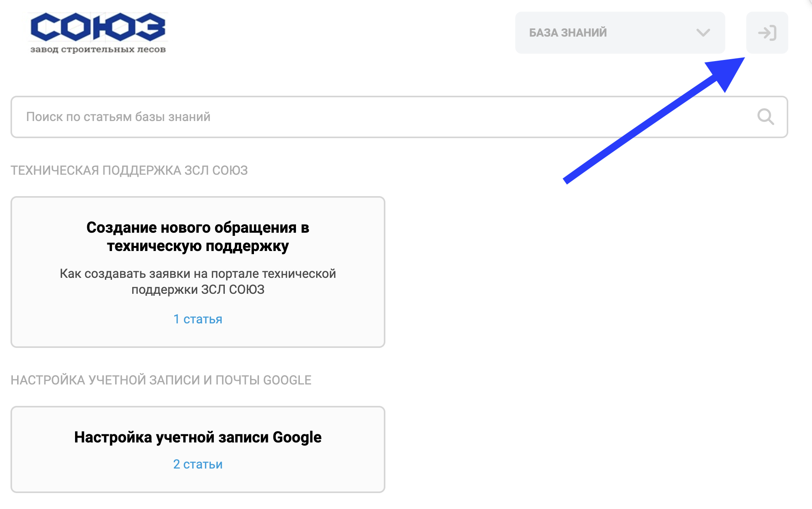Click the word 'Google' in second card title
Image resolution: width=812 pixels, height=509 pixels.
[x=297, y=437]
